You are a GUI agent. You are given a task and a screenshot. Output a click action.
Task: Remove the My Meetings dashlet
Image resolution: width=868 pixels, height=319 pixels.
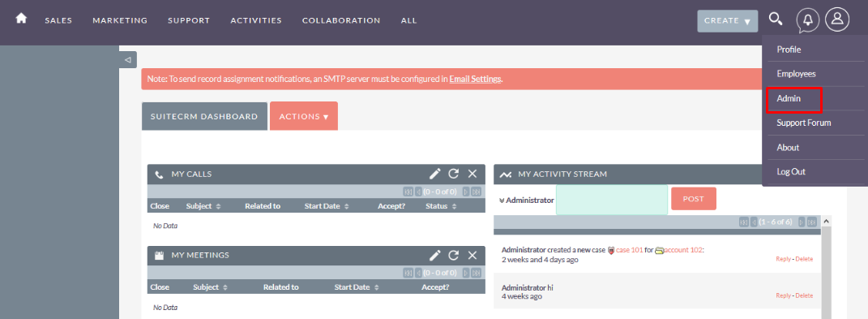coord(472,255)
